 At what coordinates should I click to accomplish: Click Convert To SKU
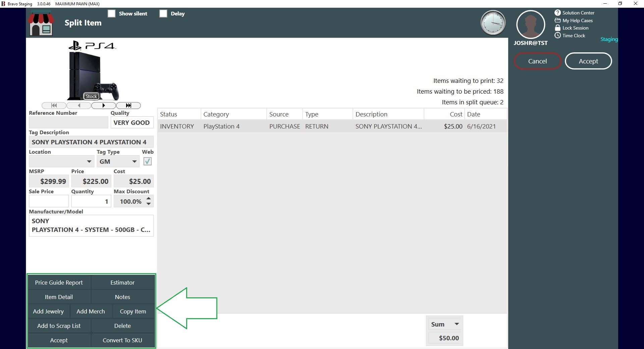pyautogui.click(x=123, y=340)
